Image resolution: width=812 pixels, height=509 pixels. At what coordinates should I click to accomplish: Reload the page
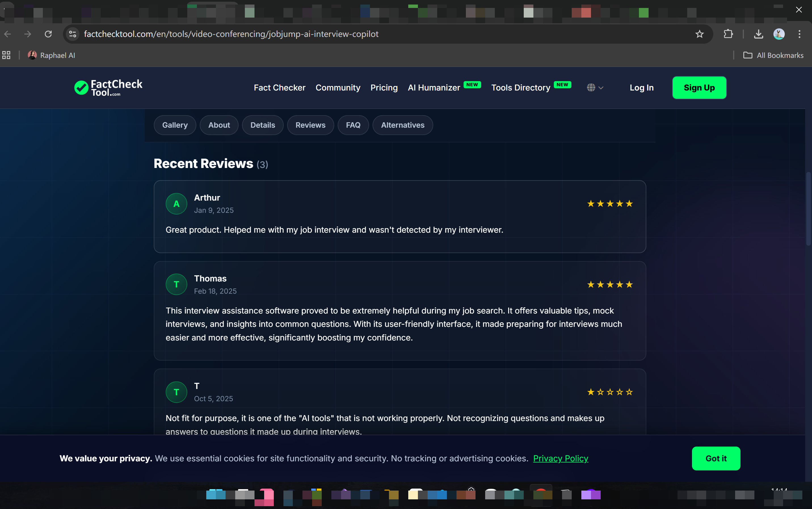48,34
